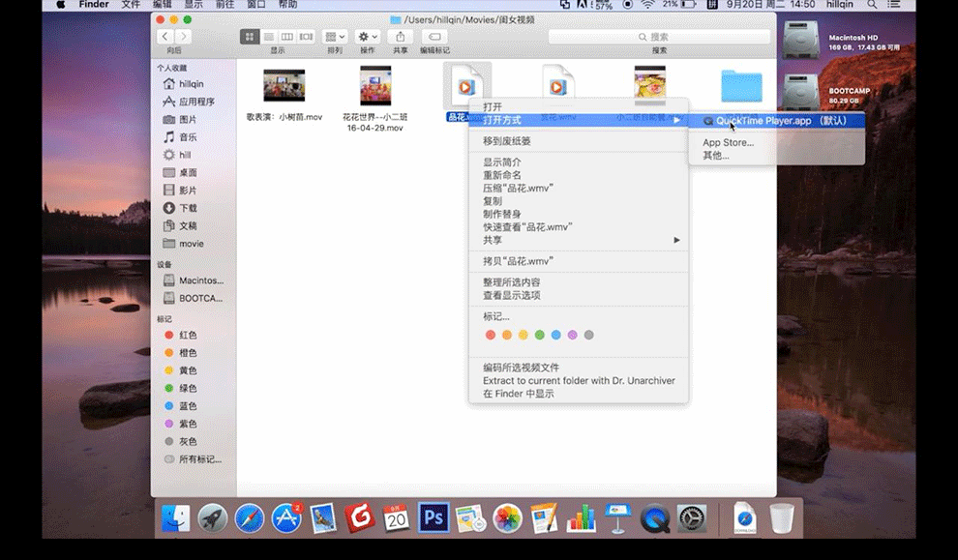Screen dimensions: 958x560
Task: Open the 排列 (arrange) dropdown in the toolbar
Action: (334, 36)
